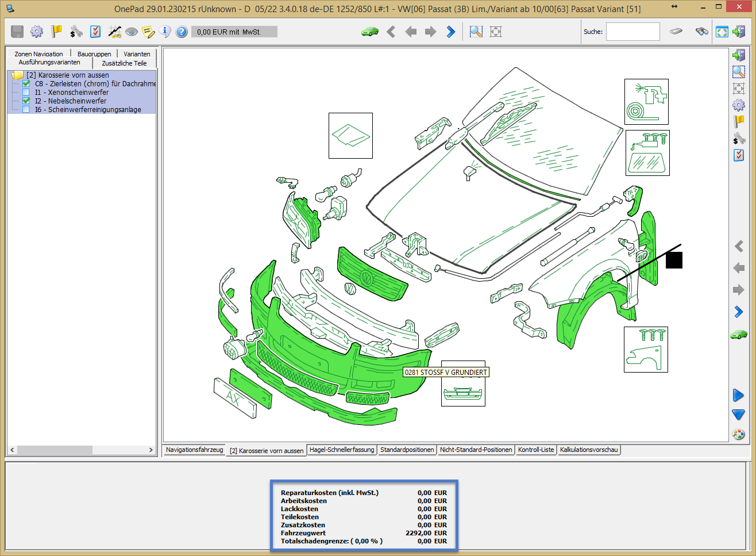This screenshot has width=756, height=556.
Task: Click the chart graph icon in toolbar
Action: [x=114, y=32]
